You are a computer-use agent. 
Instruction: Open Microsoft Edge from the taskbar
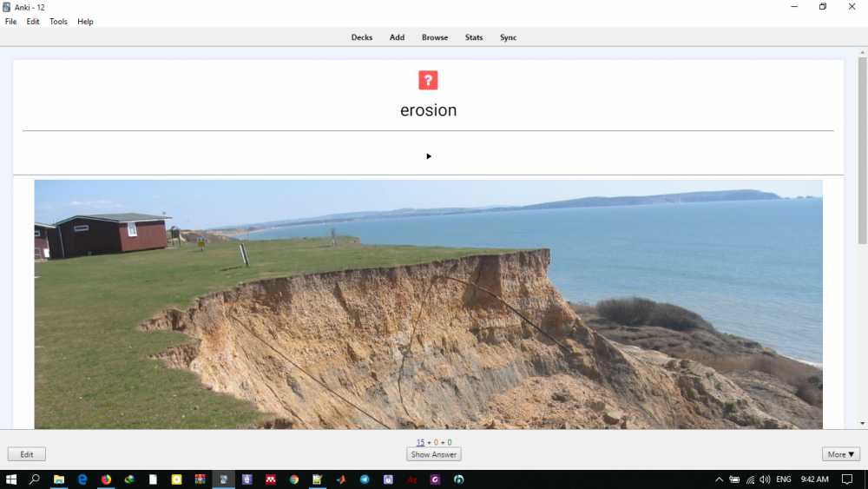pyautogui.click(x=82, y=479)
